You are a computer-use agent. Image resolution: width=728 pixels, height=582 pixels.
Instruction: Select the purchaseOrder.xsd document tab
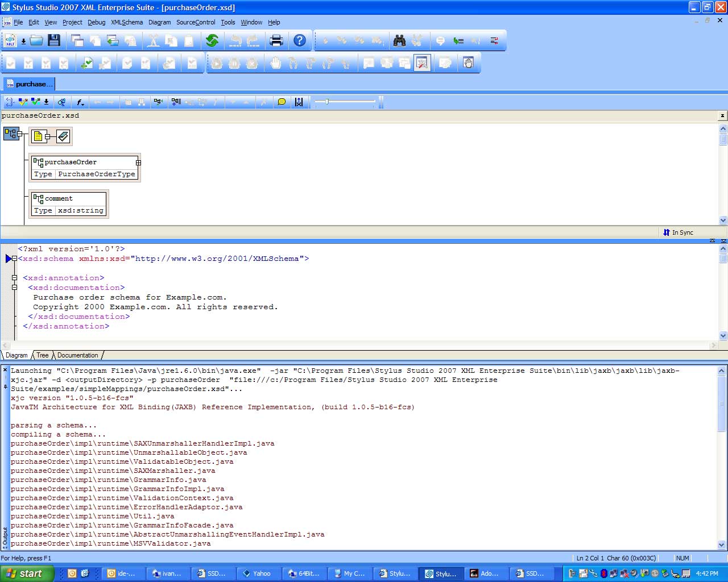tap(30, 84)
